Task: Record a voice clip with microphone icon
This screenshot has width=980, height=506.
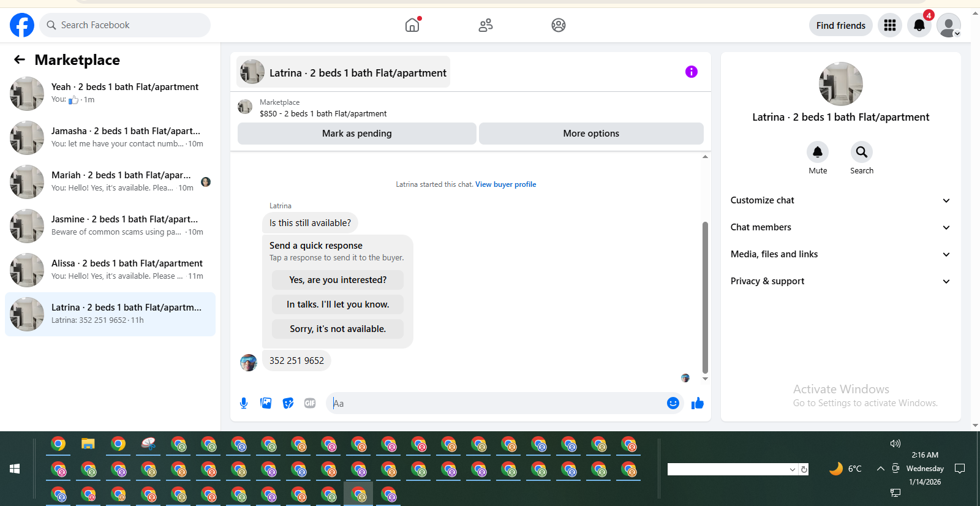Action: [x=244, y=403]
